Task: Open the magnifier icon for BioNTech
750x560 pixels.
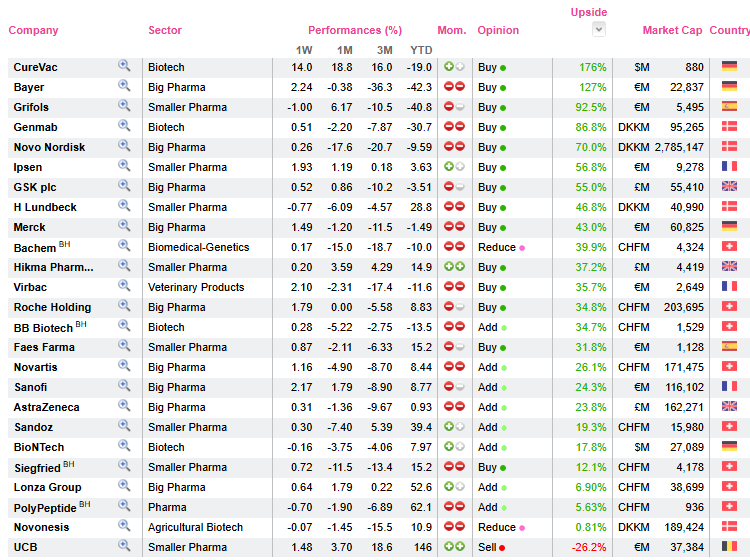Action: [x=124, y=446]
